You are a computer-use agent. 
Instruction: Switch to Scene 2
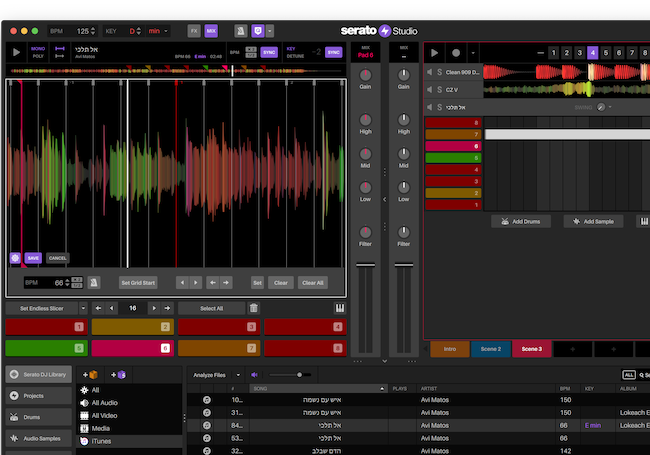491,349
